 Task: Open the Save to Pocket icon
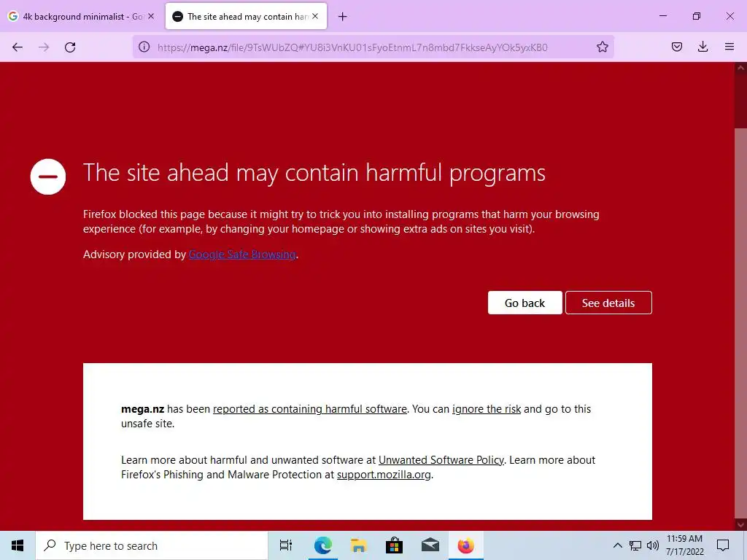(x=676, y=47)
